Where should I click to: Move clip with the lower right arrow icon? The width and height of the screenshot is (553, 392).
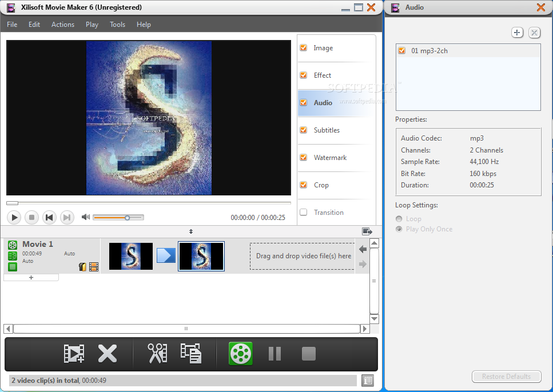363,264
